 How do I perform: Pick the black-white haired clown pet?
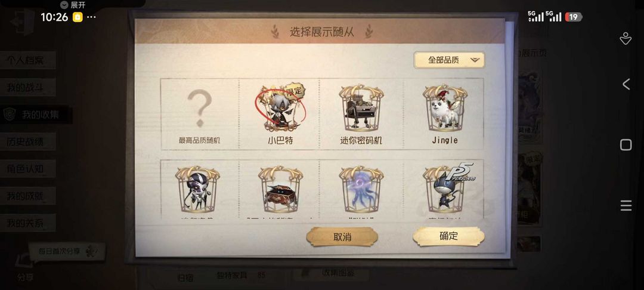tap(200, 189)
